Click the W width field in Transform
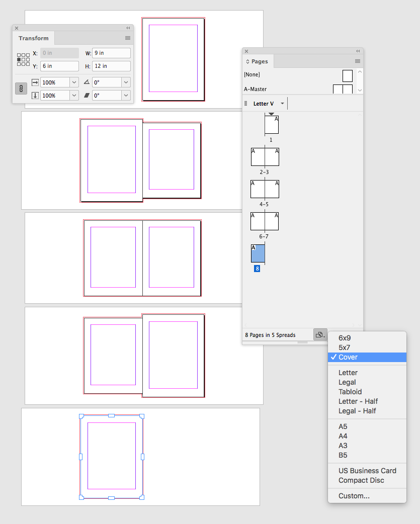The image size is (420, 524). click(111, 53)
